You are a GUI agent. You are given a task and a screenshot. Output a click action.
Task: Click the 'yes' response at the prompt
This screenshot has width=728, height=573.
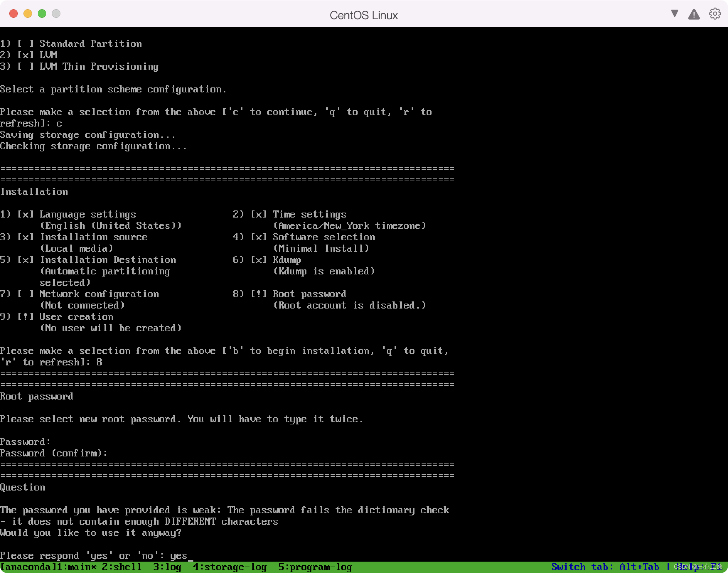point(178,556)
